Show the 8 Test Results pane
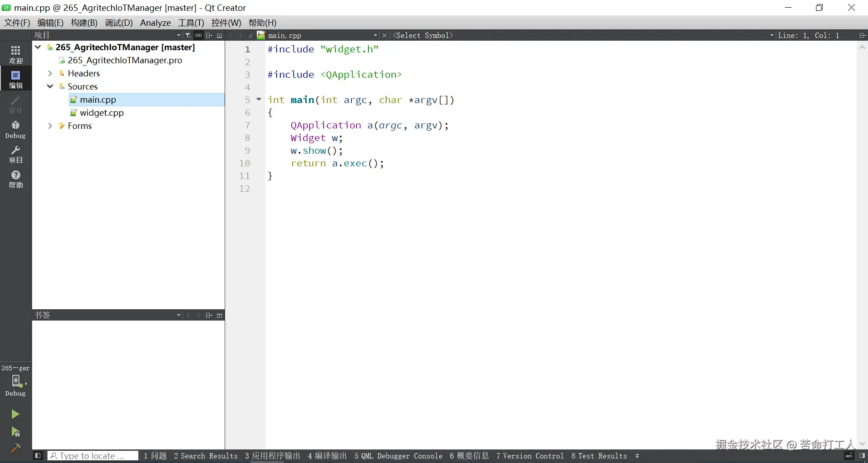 click(599, 456)
